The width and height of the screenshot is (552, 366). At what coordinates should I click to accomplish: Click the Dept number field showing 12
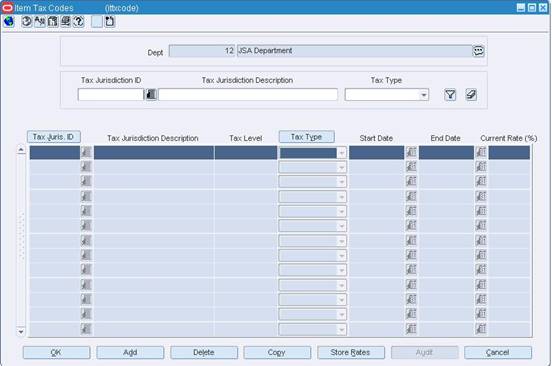coord(202,51)
